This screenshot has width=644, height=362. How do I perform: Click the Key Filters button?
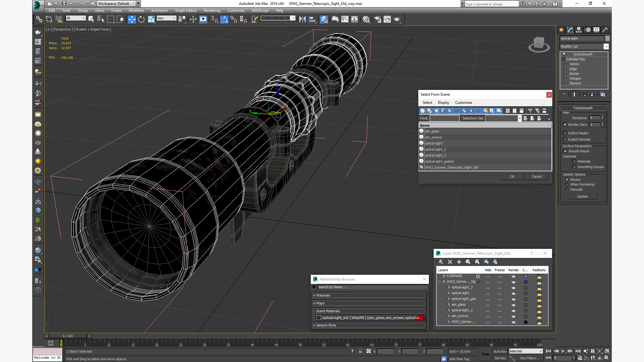[x=530, y=358]
